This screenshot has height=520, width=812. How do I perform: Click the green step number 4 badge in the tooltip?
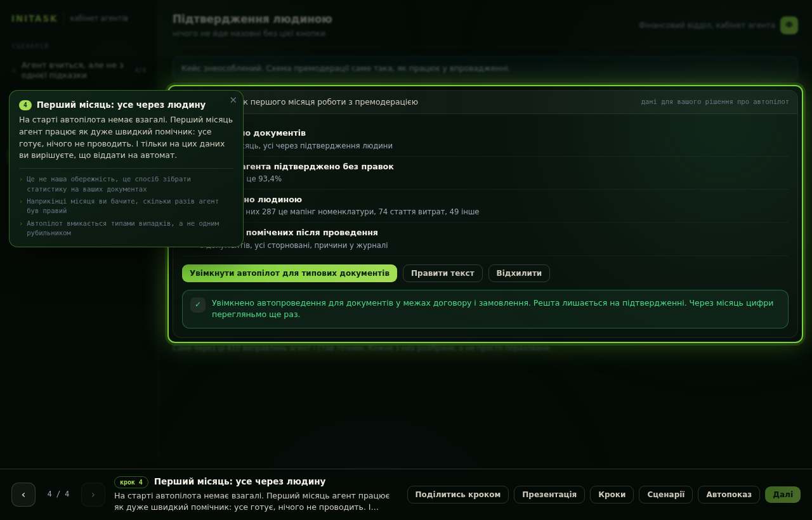[25, 105]
